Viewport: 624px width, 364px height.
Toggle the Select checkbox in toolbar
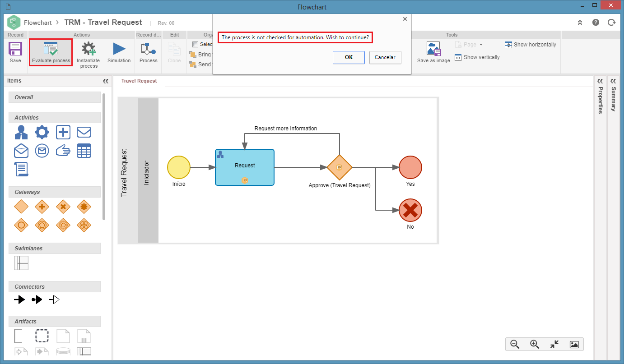[195, 44]
